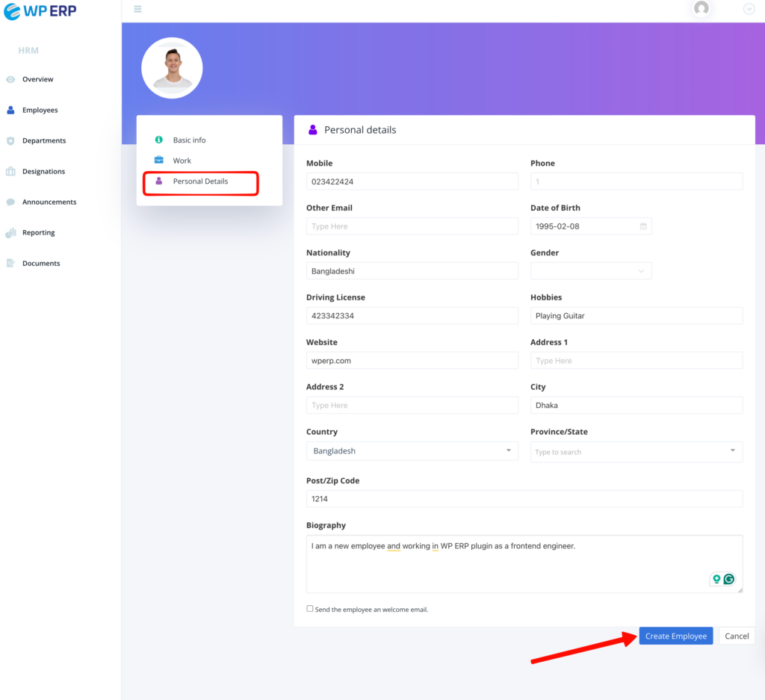
Task: Open the Documents sidebar item
Action: pos(41,263)
